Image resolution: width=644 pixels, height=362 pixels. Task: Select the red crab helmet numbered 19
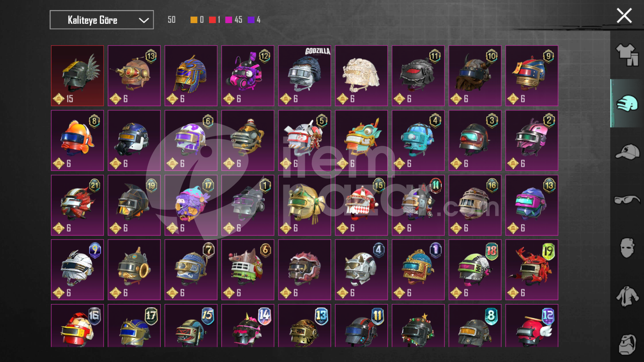pos(532,270)
